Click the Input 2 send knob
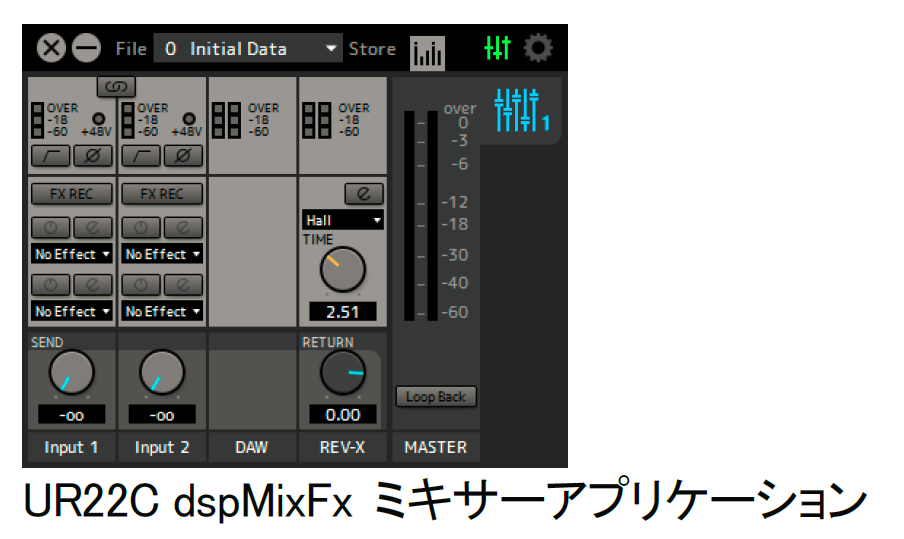 tap(162, 372)
